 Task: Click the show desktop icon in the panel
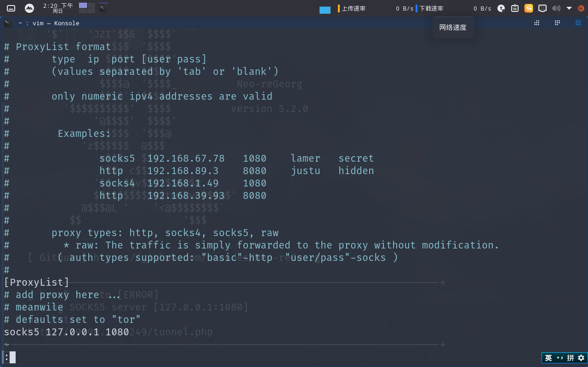pos(11,8)
